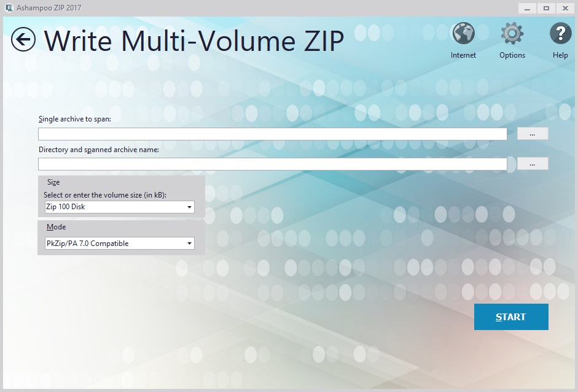Minimize the Ashampoo ZIP window

(527, 8)
